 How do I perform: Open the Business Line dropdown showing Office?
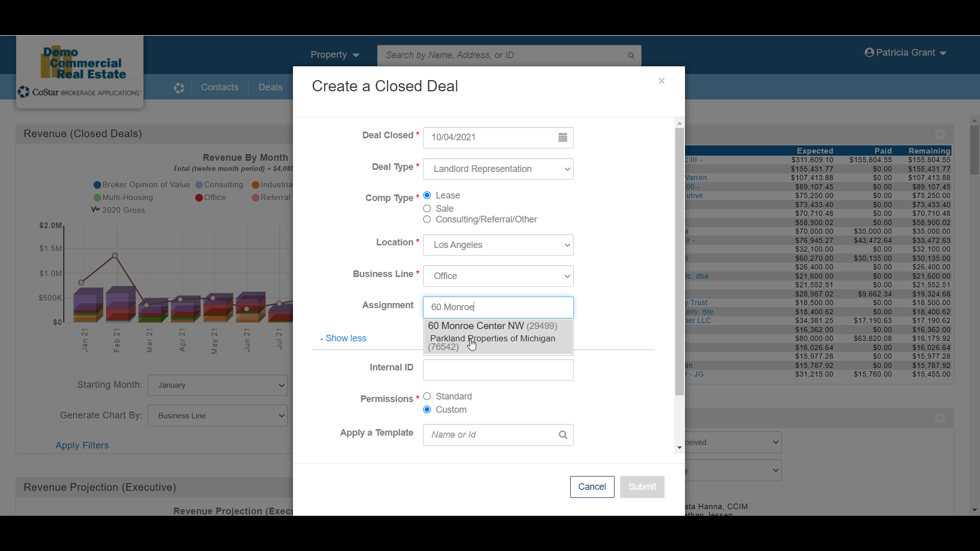pyautogui.click(x=498, y=276)
